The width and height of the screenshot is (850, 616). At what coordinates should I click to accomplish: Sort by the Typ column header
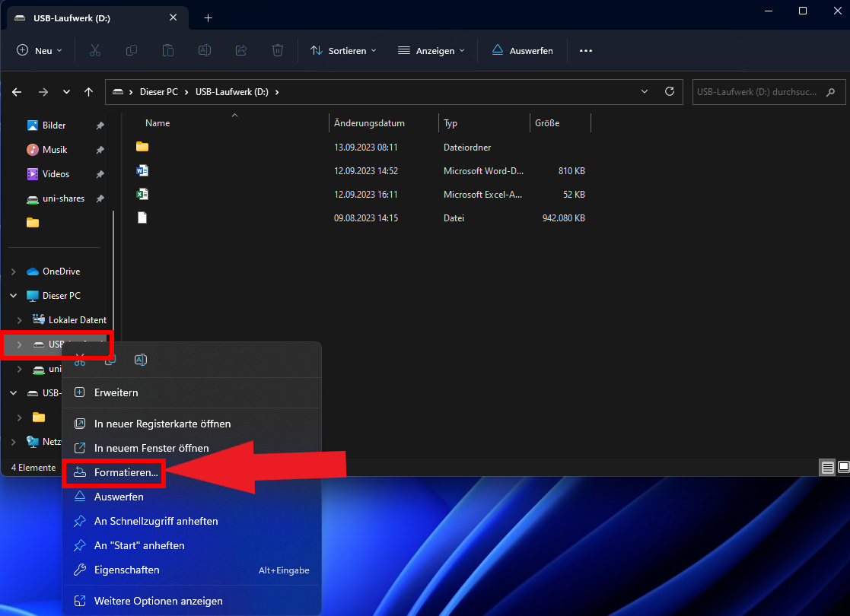450,123
